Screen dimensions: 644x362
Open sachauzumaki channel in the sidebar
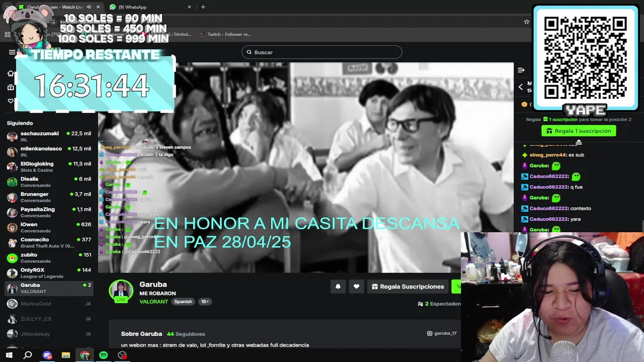(x=49, y=136)
